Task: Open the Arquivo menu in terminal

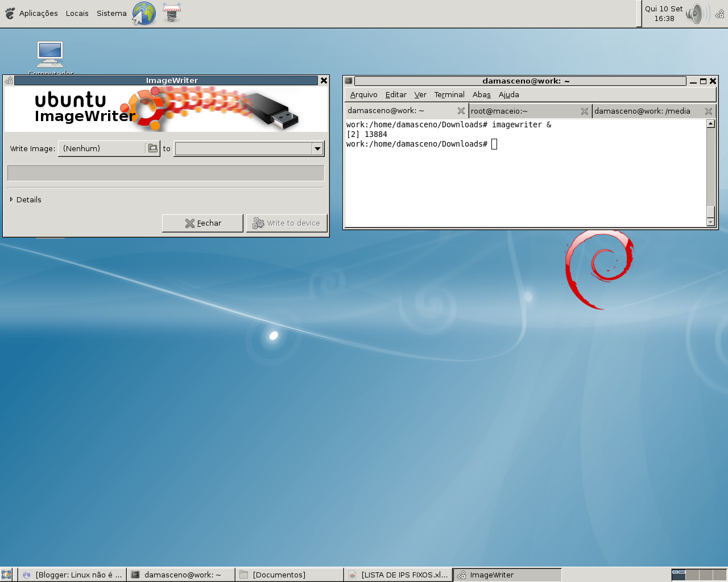Action: (x=364, y=94)
